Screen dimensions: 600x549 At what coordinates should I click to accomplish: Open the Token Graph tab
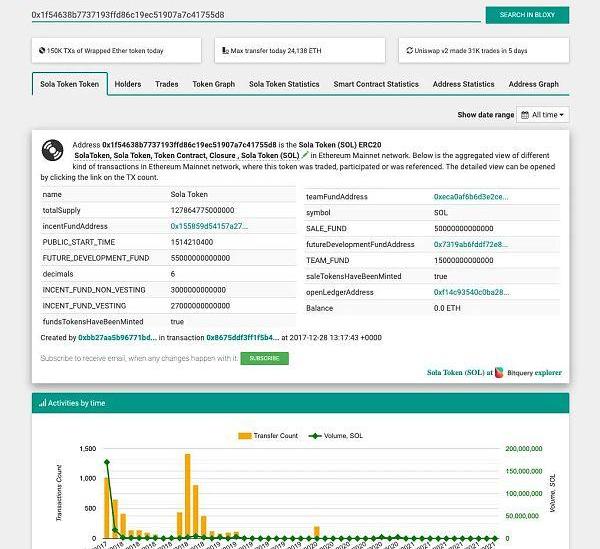(x=213, y=84)
